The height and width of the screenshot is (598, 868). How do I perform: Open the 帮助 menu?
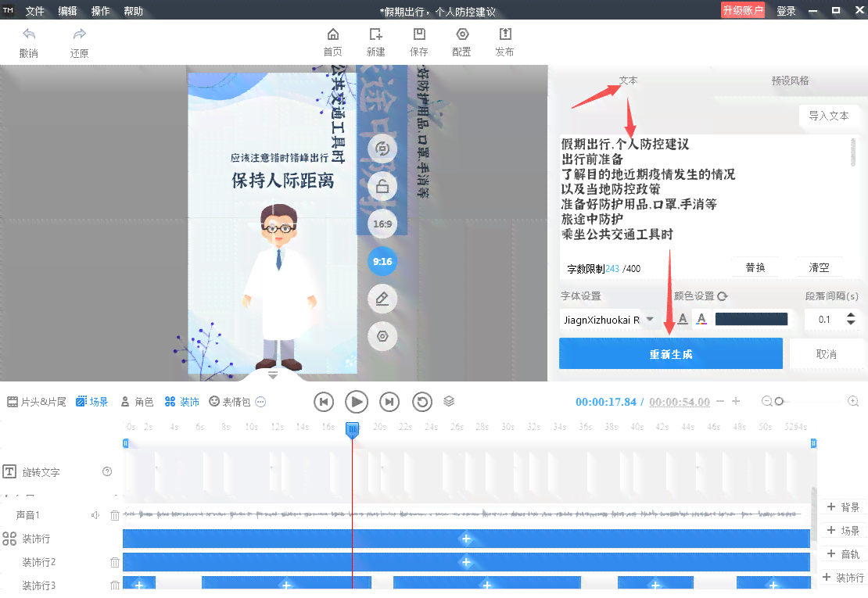point(133,11)
